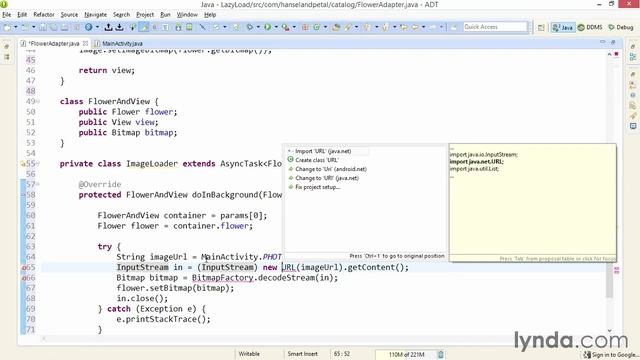Choose Create class 'URL' quick fix
The width and height of the screenshot is (640, 360).
(316, 160)
